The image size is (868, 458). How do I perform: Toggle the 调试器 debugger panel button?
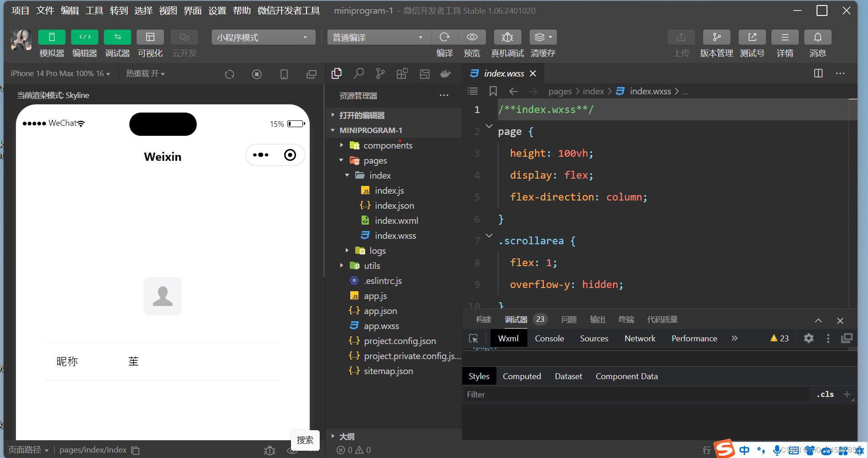tap(117, 37)
